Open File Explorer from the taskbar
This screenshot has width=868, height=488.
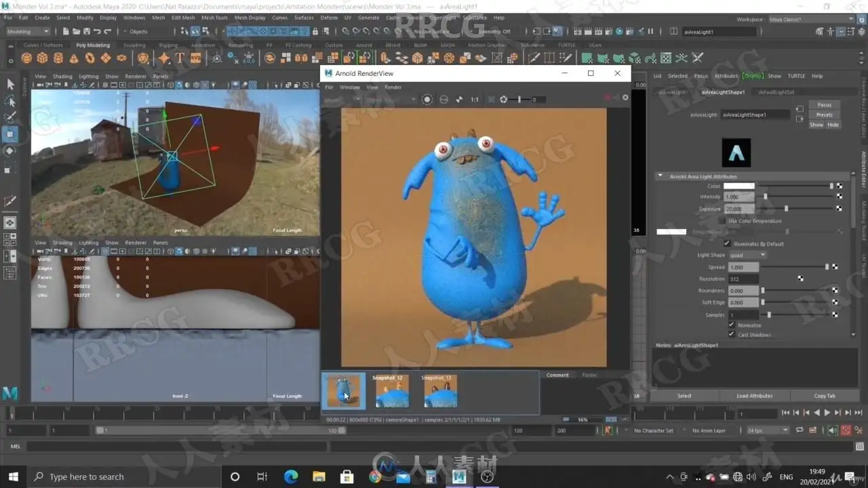pyautogui.click(x=319, y=476)
